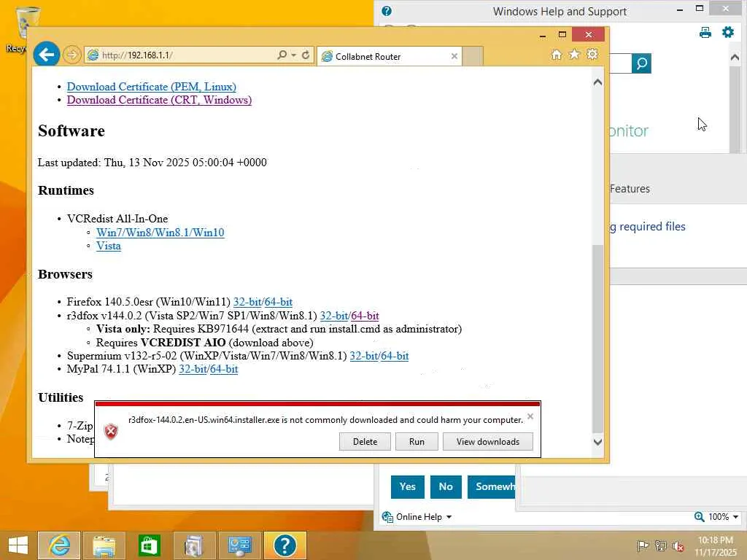Image resolution: width=747 pixels, height=560 pixels.
Task: Open the IE Tools gear icon
Action: point(592,54)
